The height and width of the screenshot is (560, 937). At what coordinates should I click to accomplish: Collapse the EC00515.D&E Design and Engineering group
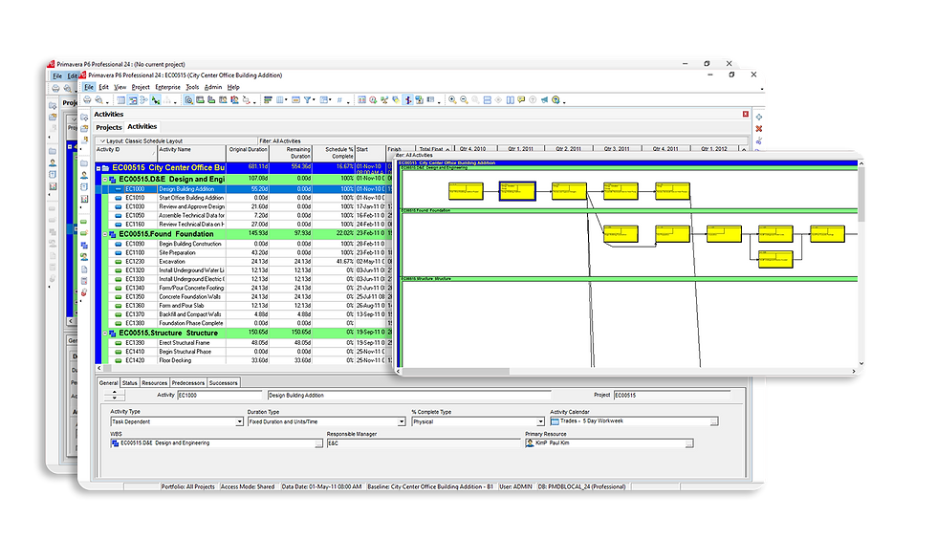coord(105,179)
